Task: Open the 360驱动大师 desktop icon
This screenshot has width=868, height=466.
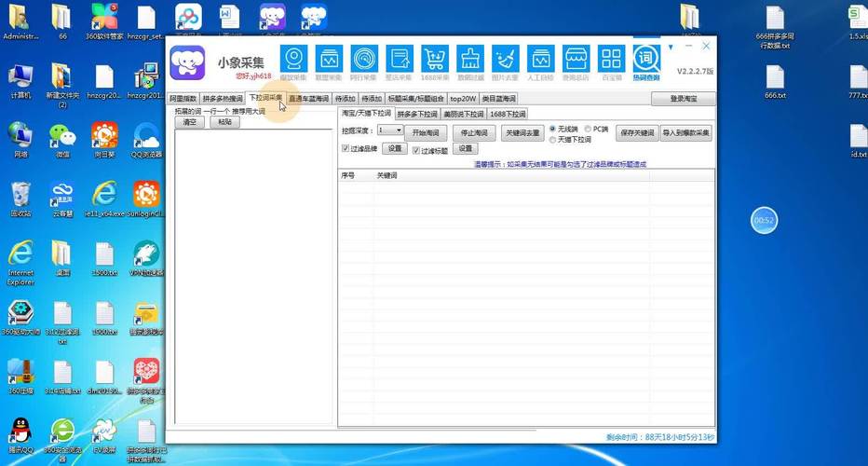Action: pos(20,318)
